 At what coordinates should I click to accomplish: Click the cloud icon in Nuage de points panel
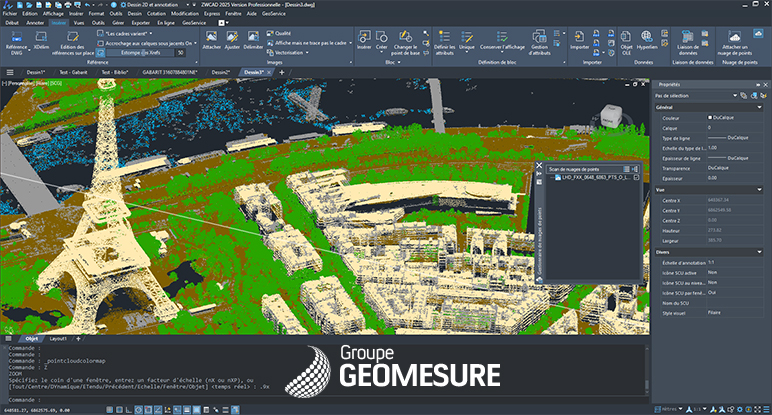(758, 33)
